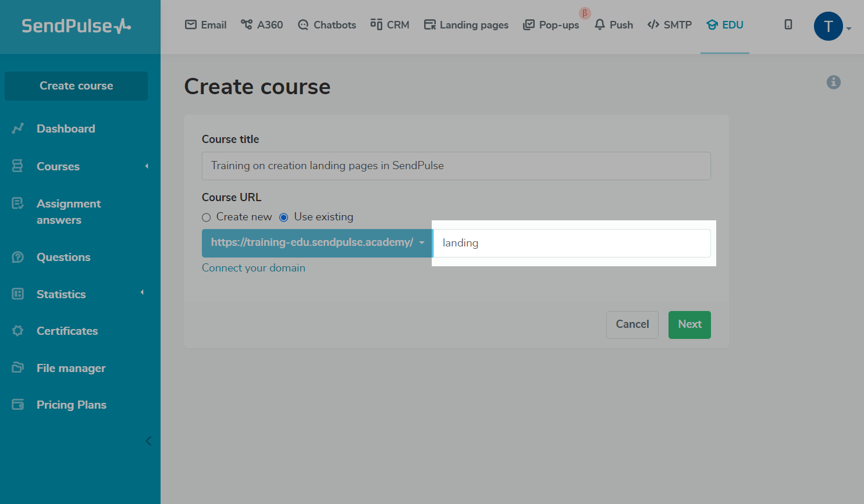This screenshot has width=864, height=504.
Task: Switch to the Landing pages tab
Action: pyautogui.click(x=466, y=25)
